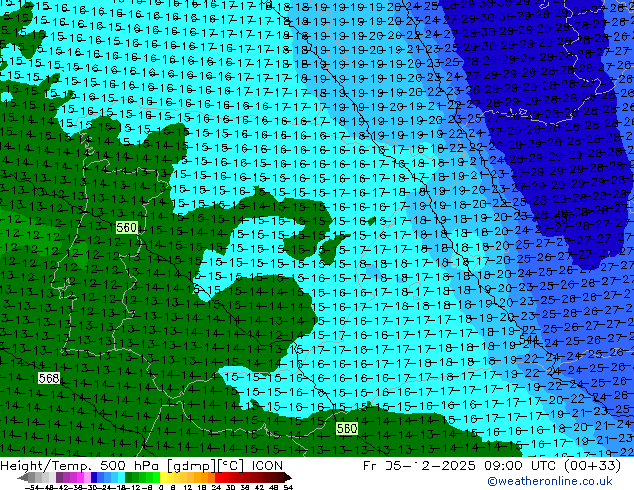Screen dimensions: 634x490
Task: Pick the dark green legend swatch at -12
Action: (129, 477)
